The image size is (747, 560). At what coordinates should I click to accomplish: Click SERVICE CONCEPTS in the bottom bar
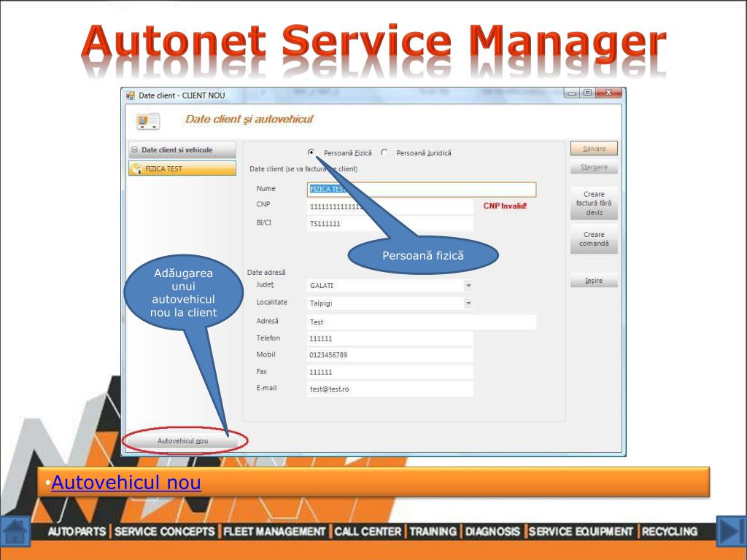(x=164, y=532)
